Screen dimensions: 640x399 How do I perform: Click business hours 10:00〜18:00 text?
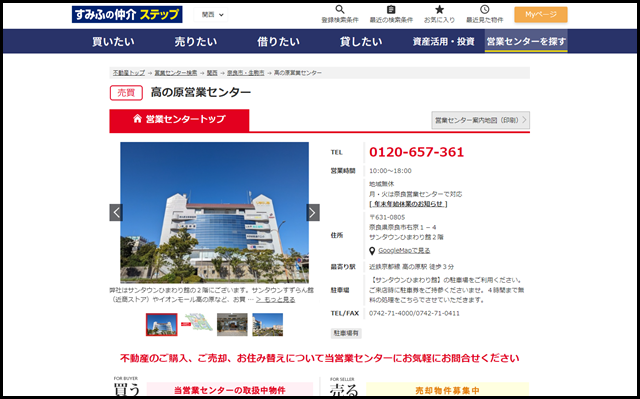390,171
